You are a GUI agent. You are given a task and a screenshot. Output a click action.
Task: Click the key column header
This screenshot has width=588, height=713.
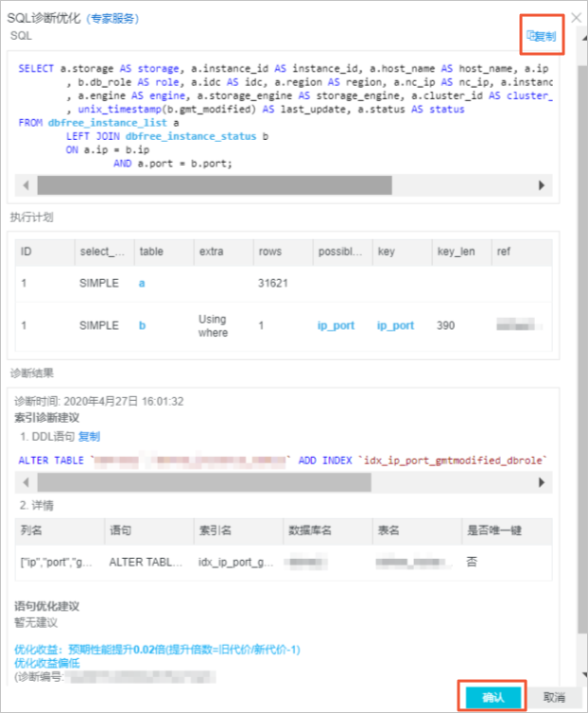click(403, 252)
